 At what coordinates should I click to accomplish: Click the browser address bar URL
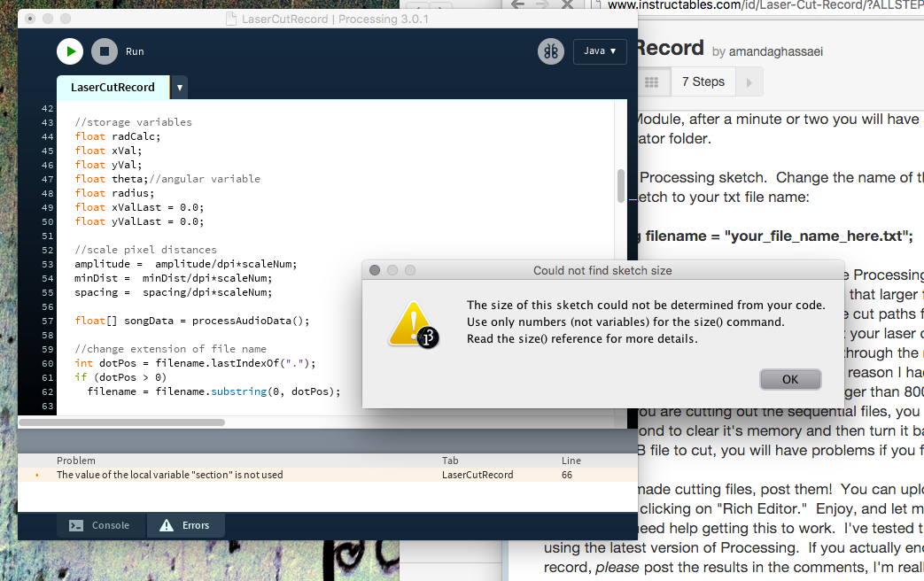[765, 4]
